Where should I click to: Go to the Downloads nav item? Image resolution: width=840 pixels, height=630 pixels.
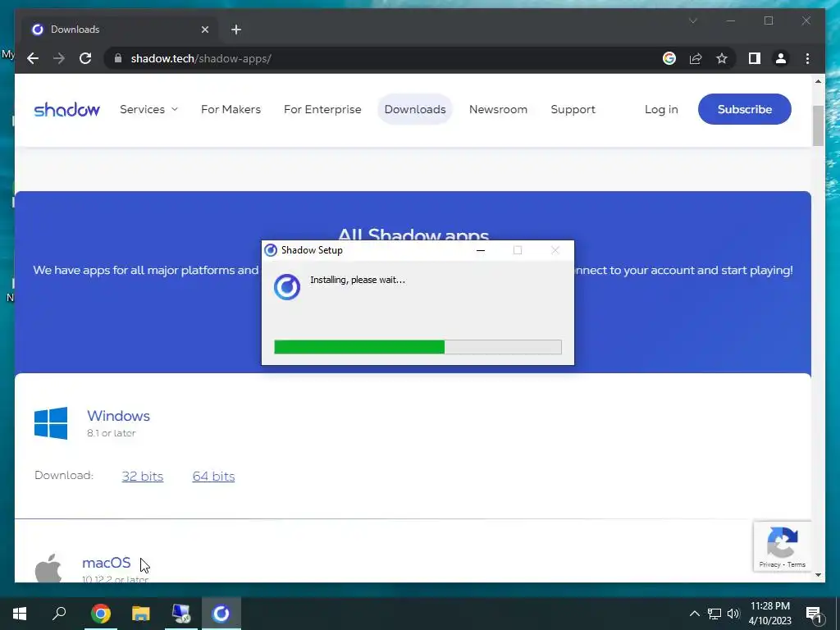pyautogui.click(x=415, y=109)
